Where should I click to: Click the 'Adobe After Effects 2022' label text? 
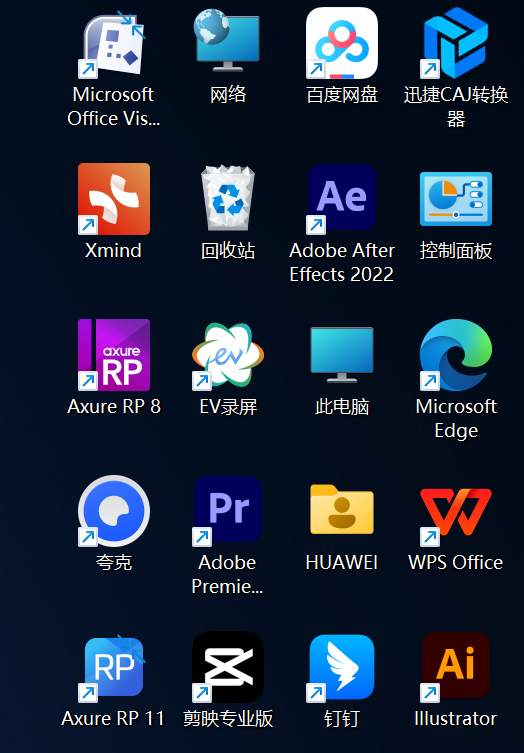click(341, 263)
